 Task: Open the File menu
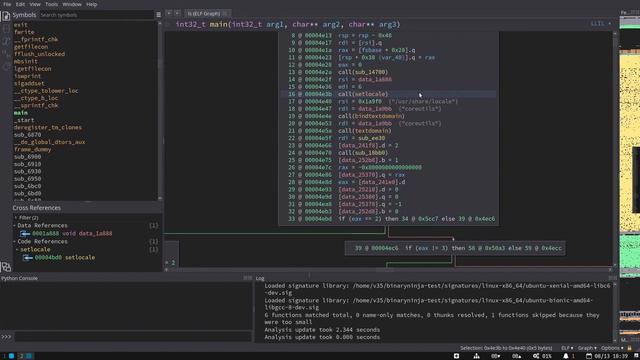pyautogui.click(x=7, y=4)
